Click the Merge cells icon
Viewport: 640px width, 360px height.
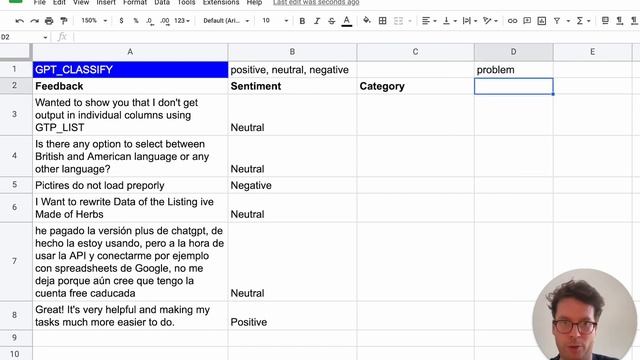(398, 21)
